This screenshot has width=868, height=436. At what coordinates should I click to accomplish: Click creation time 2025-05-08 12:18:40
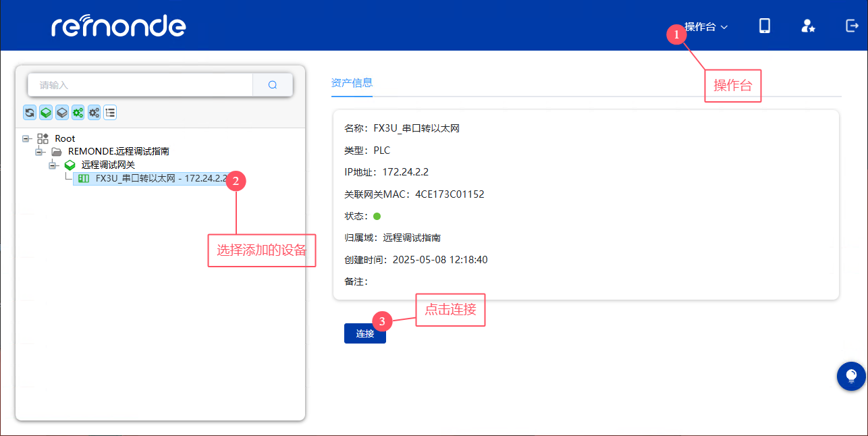(440, 260)
